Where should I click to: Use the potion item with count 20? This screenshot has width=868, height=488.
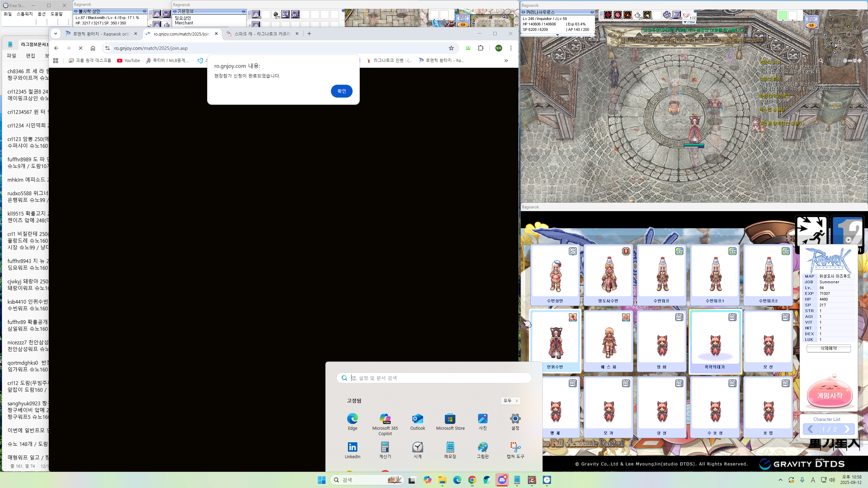click(x=637, y=15)
